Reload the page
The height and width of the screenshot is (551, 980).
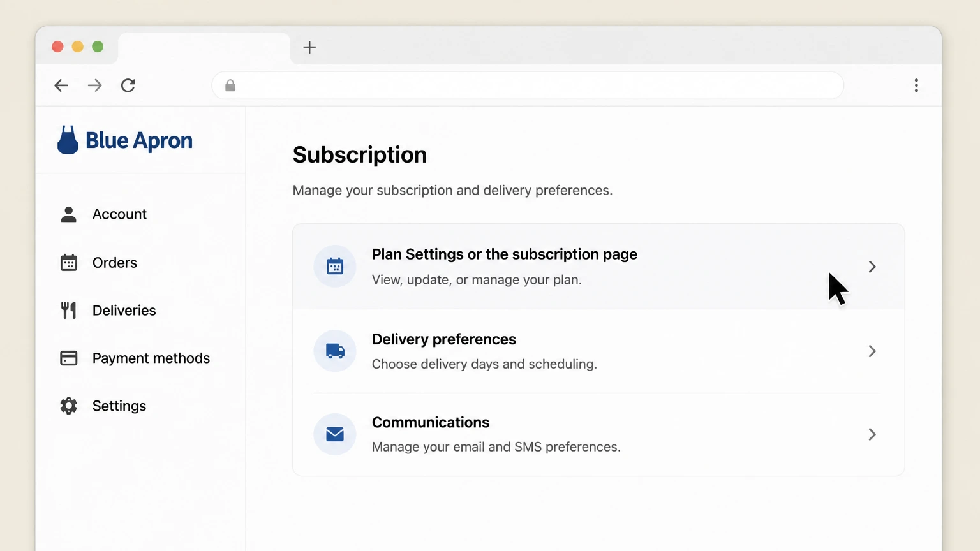point(128,85)
